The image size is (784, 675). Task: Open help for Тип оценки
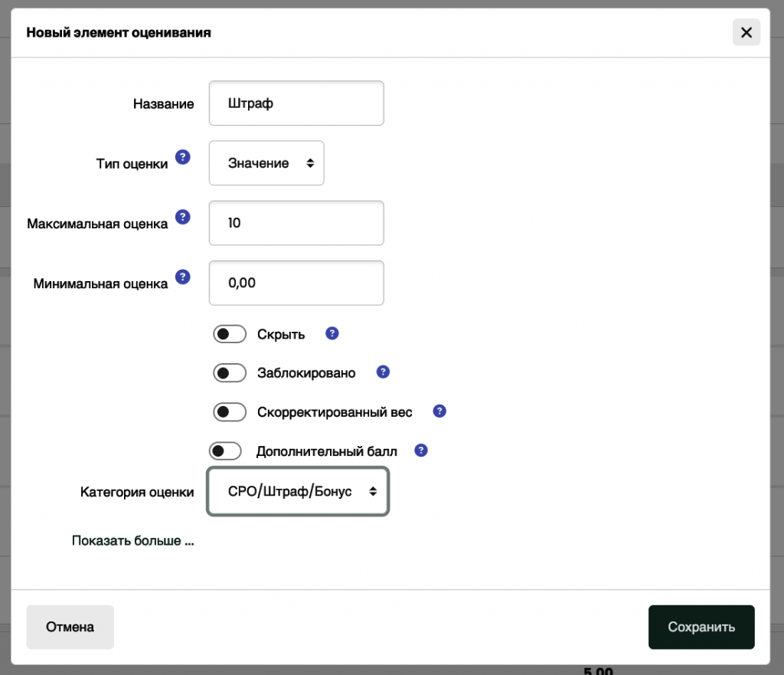182,157
